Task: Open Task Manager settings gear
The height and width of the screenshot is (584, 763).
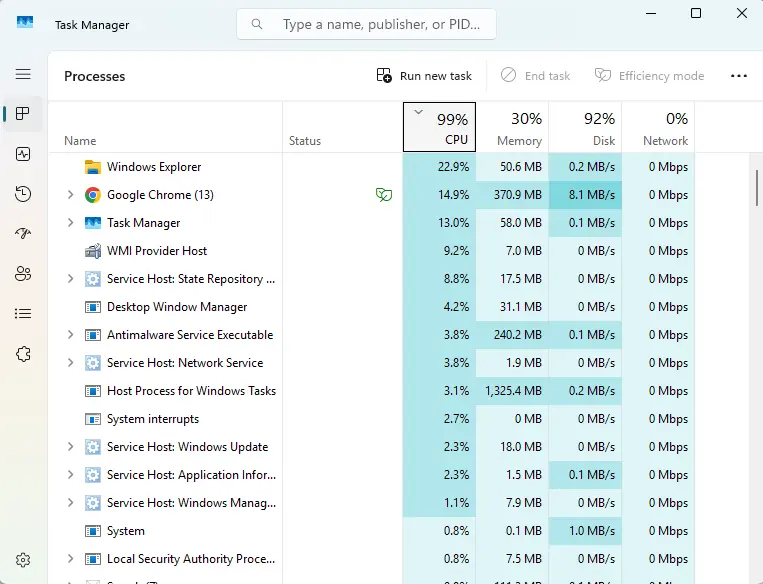Action: pyautogui.click(x=23, y=560)
